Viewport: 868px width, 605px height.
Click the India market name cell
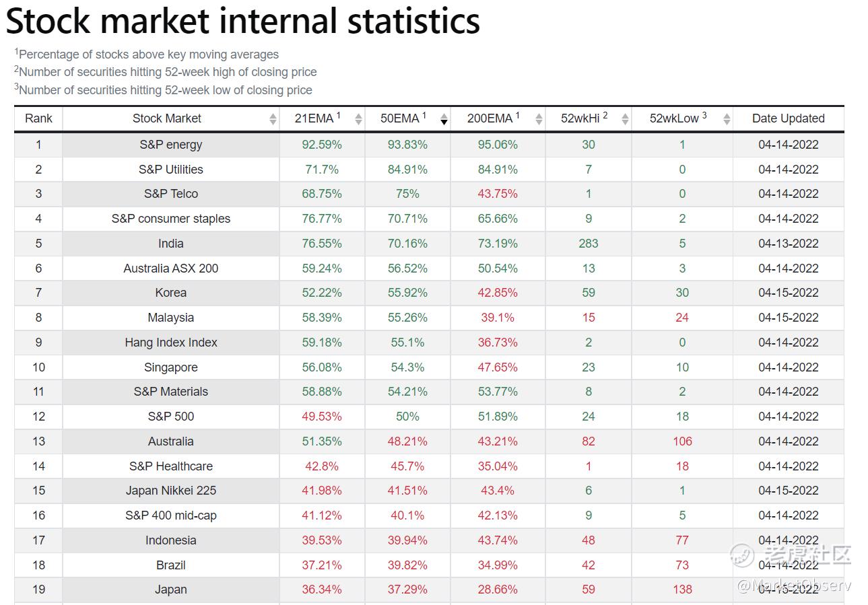click(171, 244)
